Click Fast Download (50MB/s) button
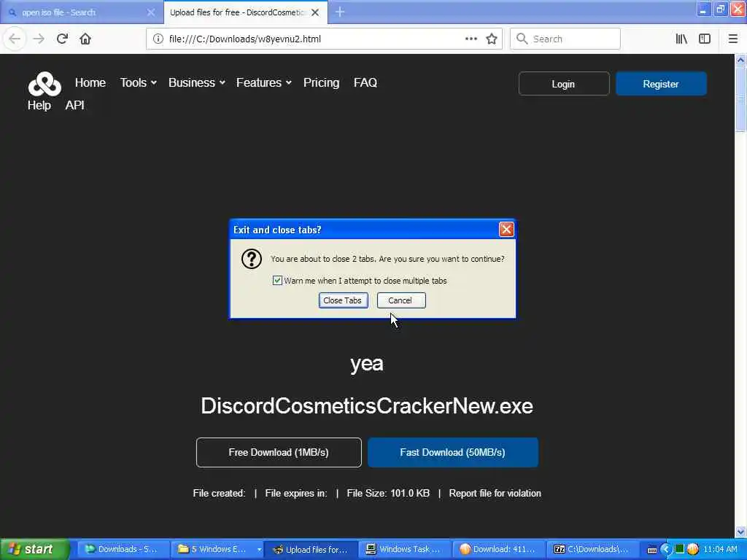Image resolution: width=747 pixels, height=560 pixels. pos(452,452)
